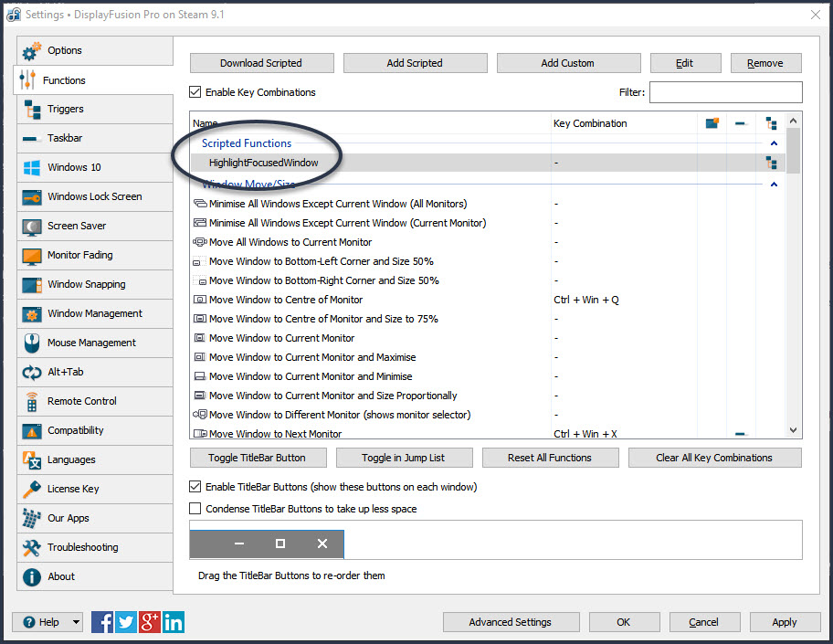
Task: Open Advanced Settings
Action: pyautogui.click(x=511, y=622)
